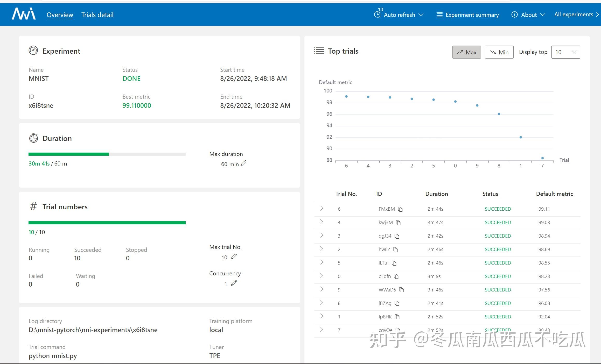Click the info icon next to About

pos(515,15)
